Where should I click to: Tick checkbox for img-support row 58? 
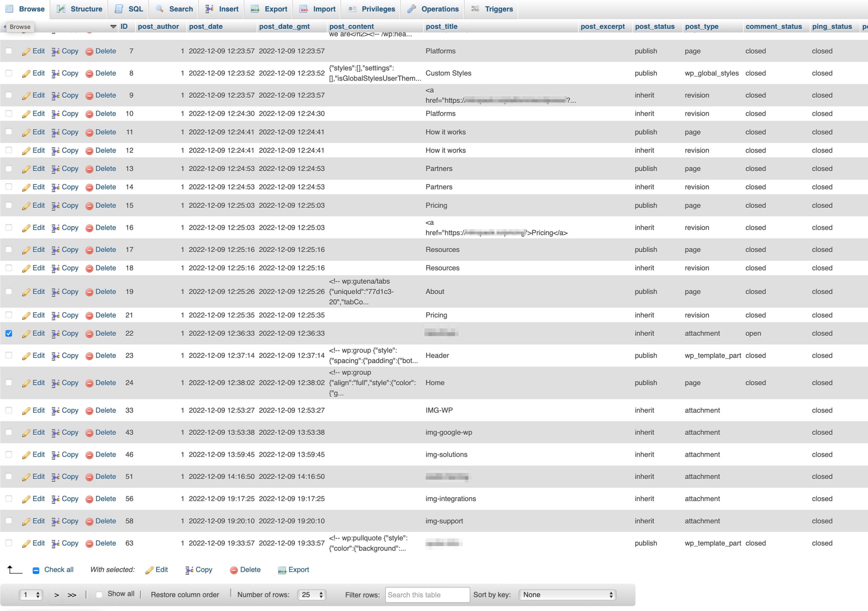click(x=9, y=520)
